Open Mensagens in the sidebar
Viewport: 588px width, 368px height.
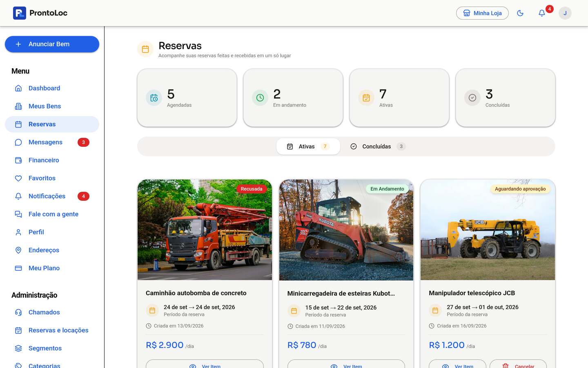pyautogui.click(x=52, y=142)
